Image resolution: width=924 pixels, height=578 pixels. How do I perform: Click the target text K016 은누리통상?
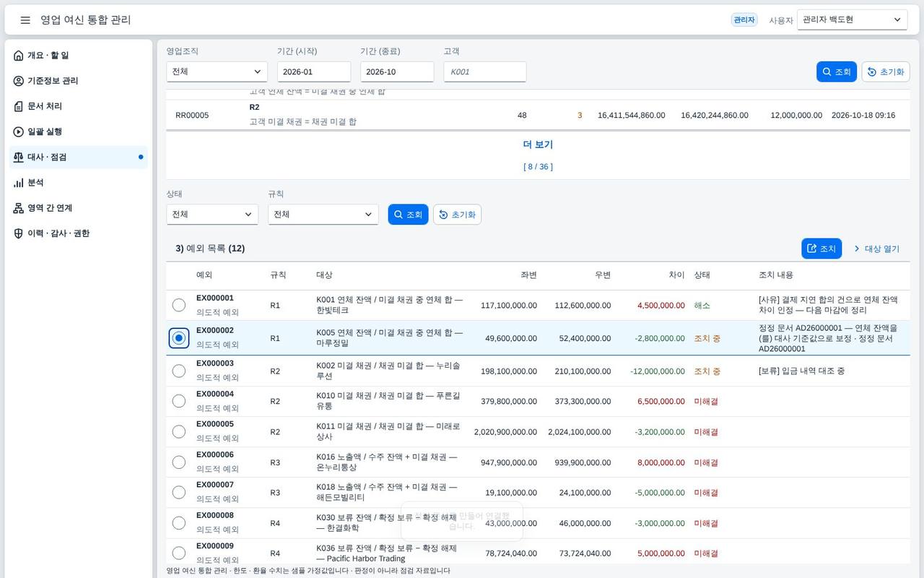click(387, 462)
